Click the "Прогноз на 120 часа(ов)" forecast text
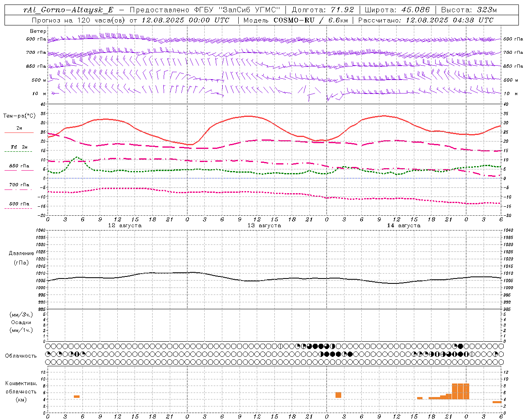The height and width of the screenshot is (420, 525). (79, 20)
